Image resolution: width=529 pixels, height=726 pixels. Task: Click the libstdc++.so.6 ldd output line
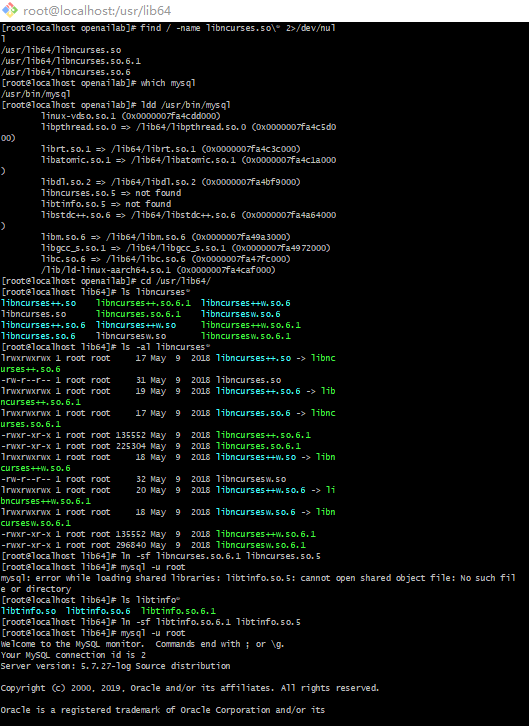[x=189, y=215]
